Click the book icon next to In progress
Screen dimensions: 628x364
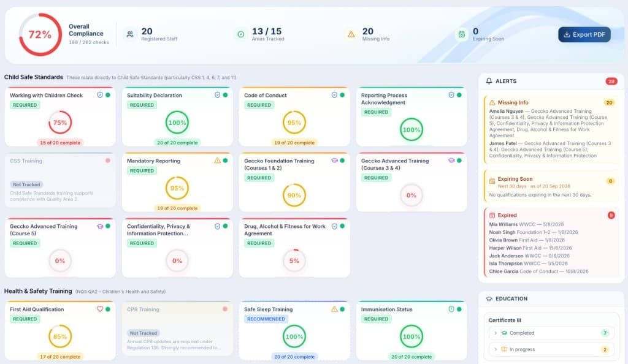coord(504,349)
